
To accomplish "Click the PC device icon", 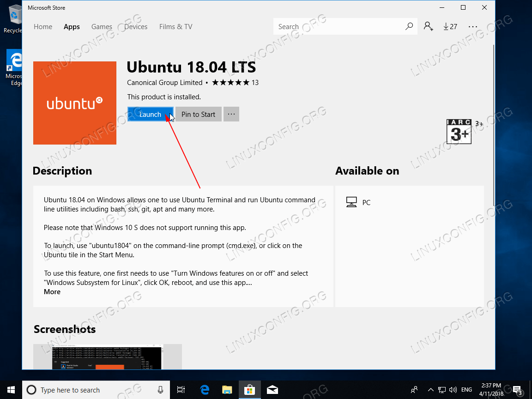I will (351, 202).
